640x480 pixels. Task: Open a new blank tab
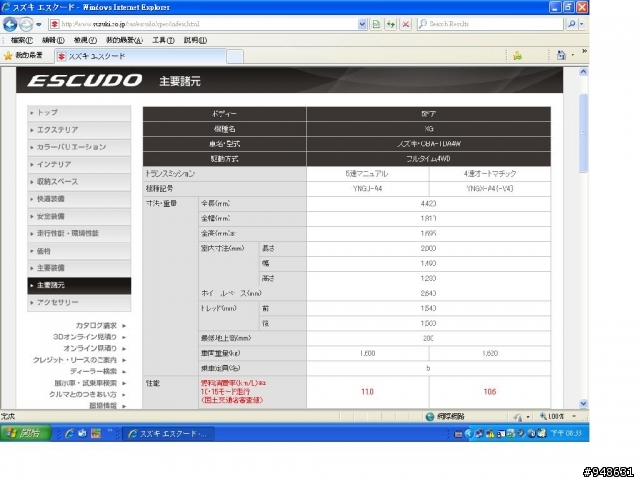point(235,56)
